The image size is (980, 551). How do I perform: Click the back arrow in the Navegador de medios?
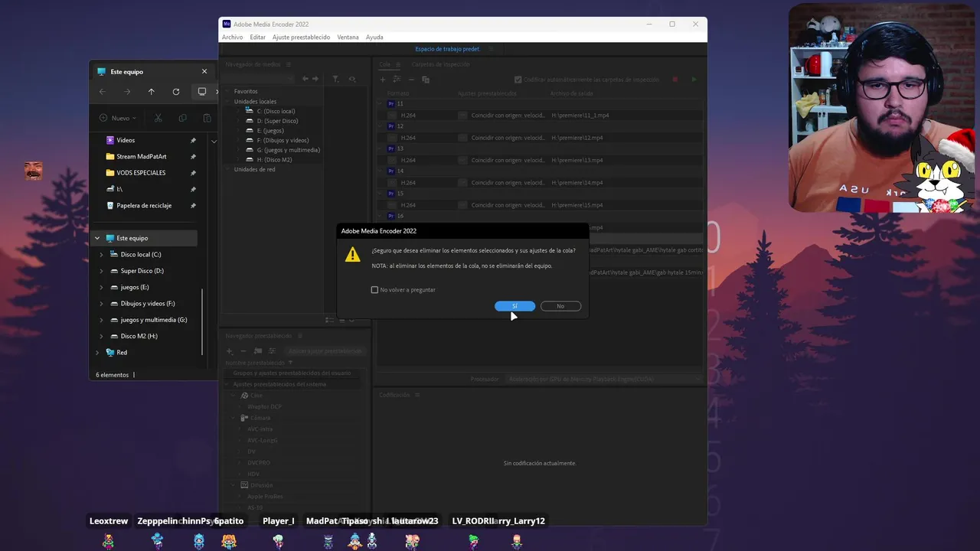coord(305,79)
